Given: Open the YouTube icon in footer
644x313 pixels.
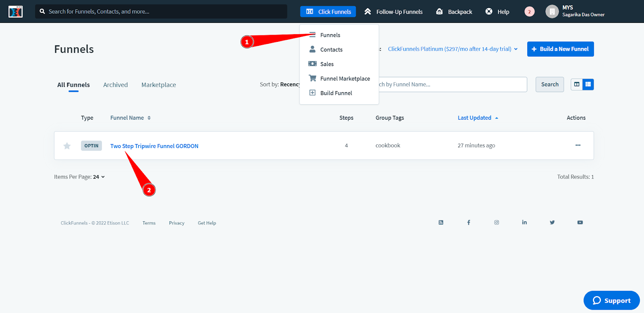Looking at the screenshot, I should pyautogui.click(x=580, y=222).
